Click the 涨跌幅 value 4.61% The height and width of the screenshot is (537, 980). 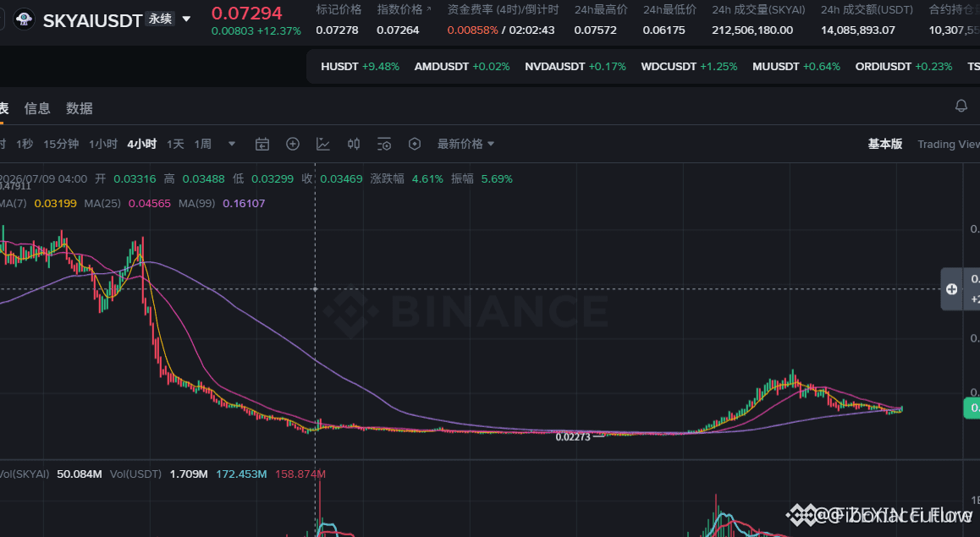[427, 178]
